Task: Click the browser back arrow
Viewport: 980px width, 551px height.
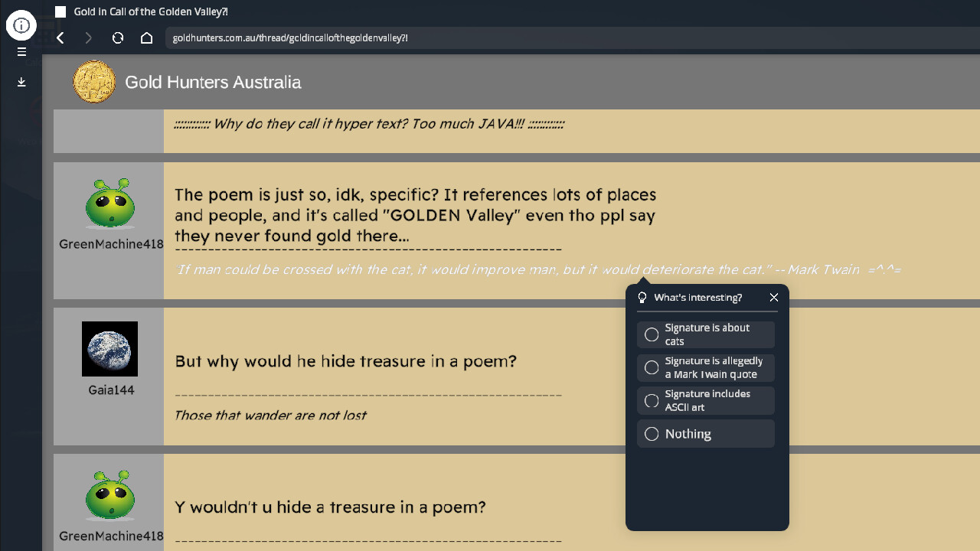Action: 60,37
